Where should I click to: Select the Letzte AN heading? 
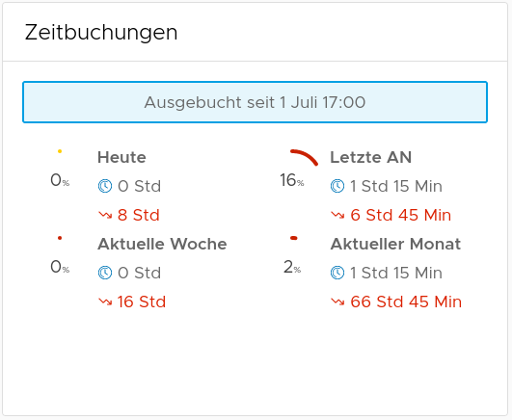[x=370, y=157]
